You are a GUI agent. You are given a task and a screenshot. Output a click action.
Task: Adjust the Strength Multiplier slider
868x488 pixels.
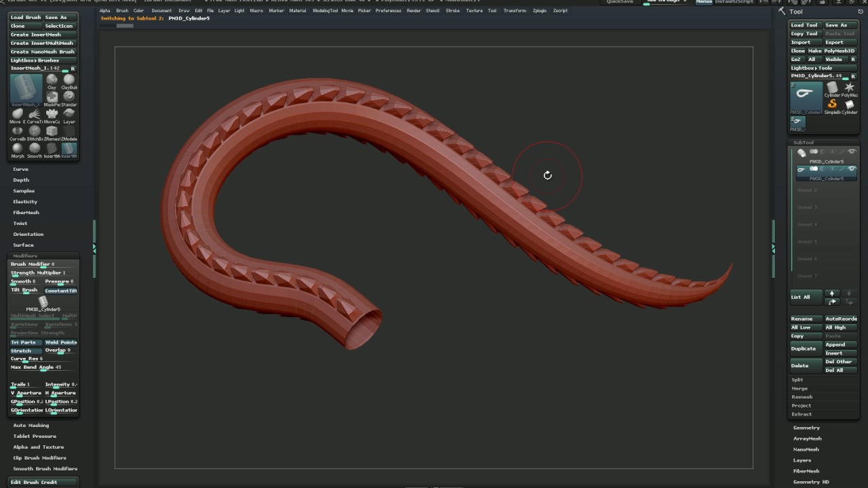pos(43,273)
